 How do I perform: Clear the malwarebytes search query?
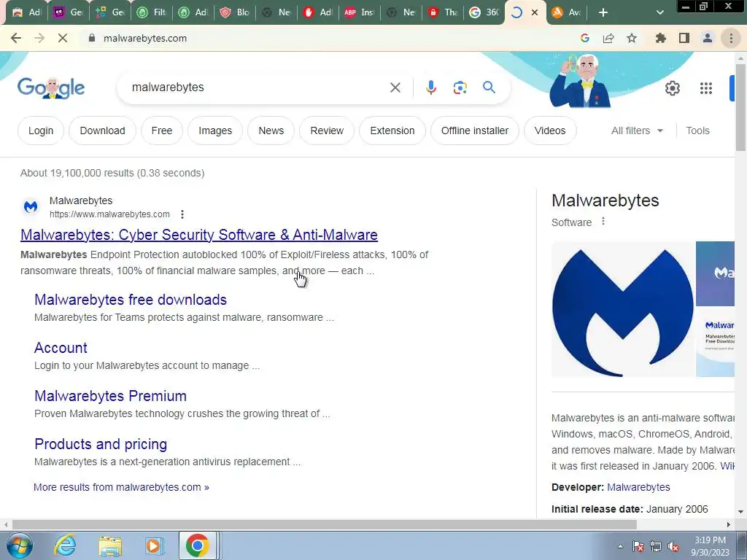[x=395, y=87]
